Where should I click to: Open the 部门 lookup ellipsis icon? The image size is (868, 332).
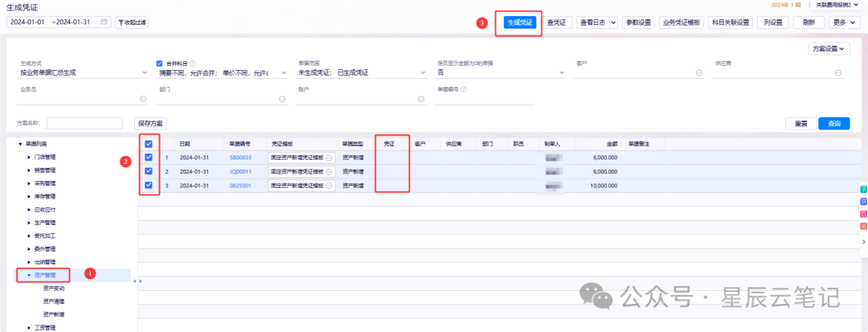click(282, 99)
